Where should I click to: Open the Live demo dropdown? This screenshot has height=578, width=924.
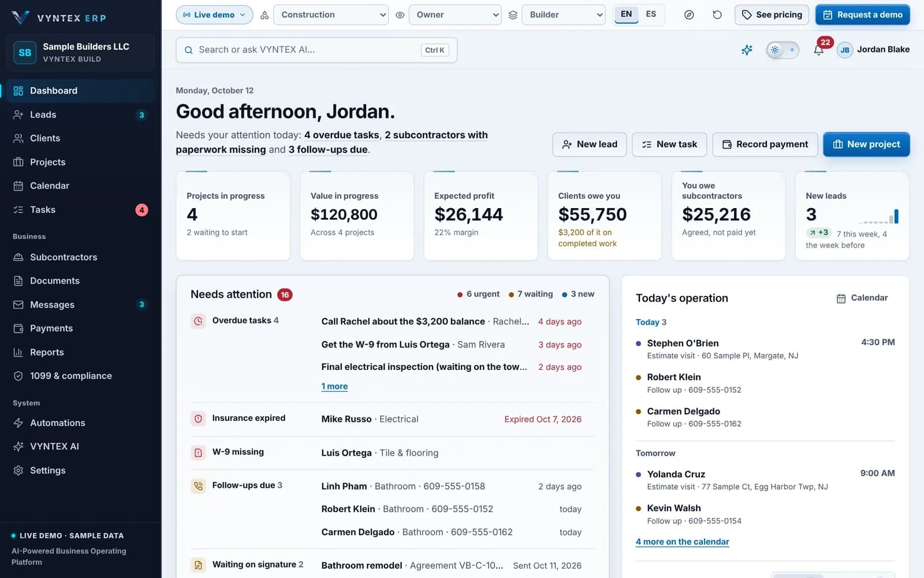click(214, 15)
